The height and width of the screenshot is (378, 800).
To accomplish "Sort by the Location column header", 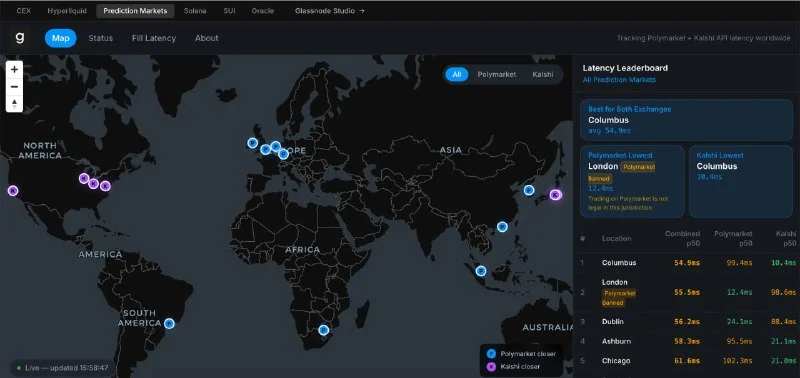I will pos(616,238).
